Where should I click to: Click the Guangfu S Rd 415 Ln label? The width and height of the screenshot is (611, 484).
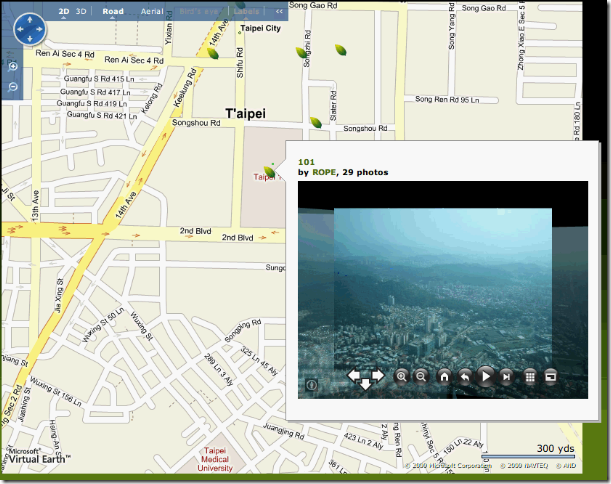click(99, 79)
